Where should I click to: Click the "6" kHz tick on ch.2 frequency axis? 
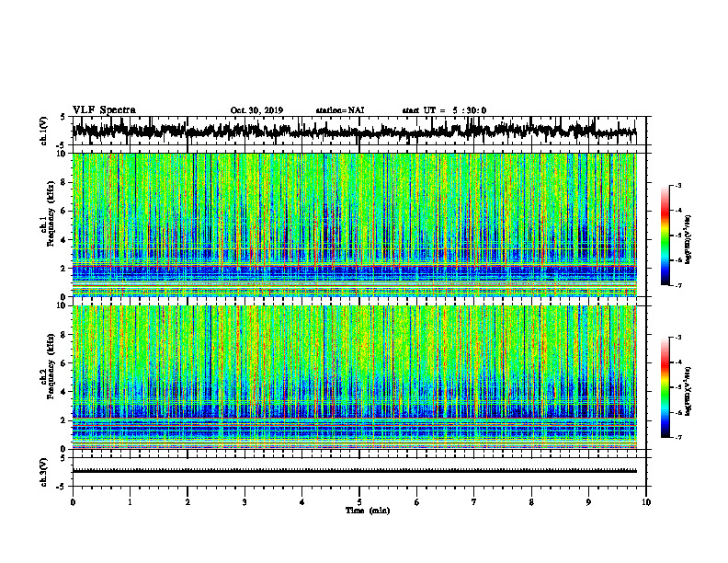63,362
